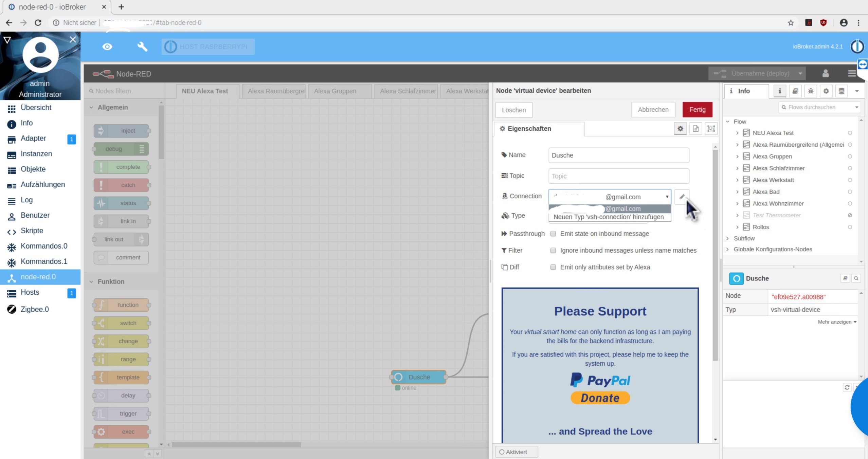Check Ignore inbound messages unless name matches
This screenshot has height=459, width=868.
(553, 250)
